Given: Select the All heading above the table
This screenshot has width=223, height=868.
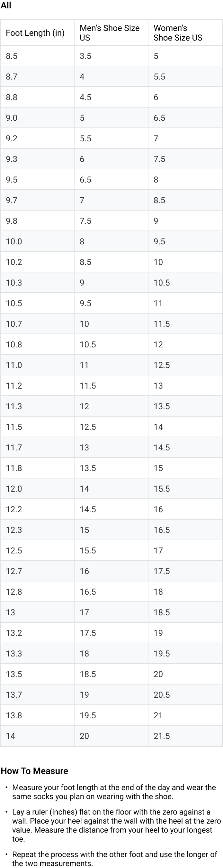Looking at the screenshot, I should [6, 5].
